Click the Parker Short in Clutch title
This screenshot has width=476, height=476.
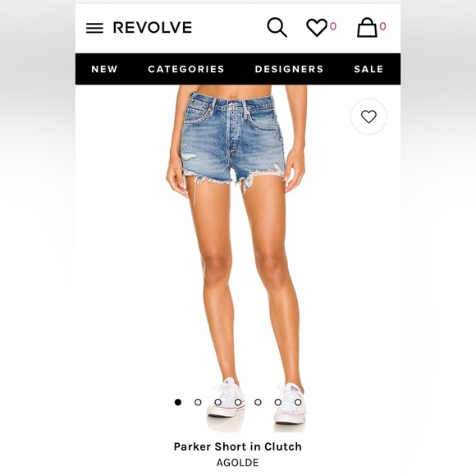coord(238,446)
